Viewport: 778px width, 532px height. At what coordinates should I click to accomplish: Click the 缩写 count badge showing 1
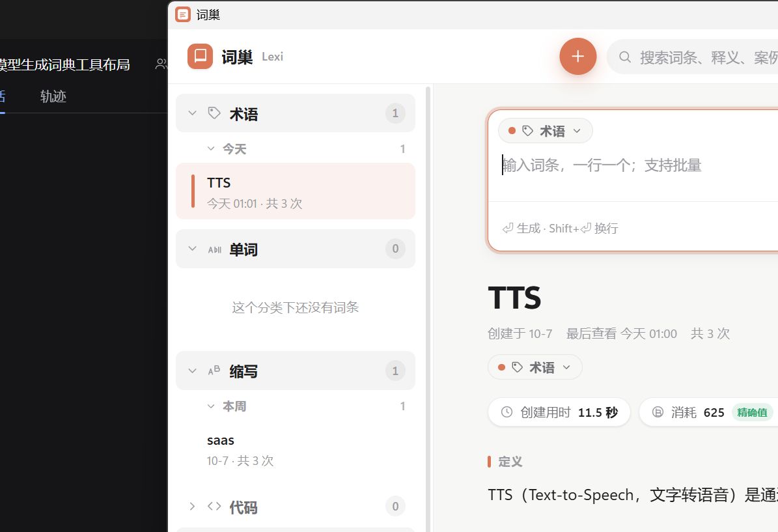pos(395,371)
